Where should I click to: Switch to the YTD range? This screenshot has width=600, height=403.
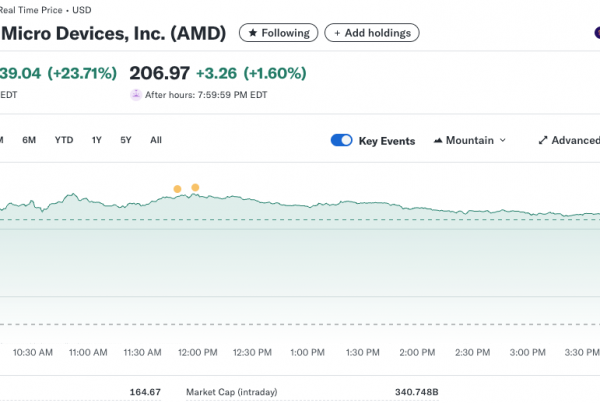(x=64, y=140)
